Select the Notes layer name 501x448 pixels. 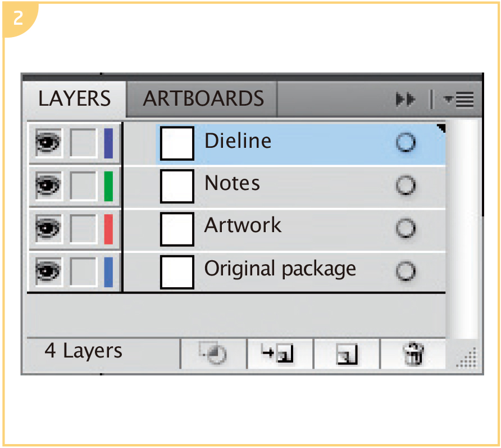coord(232,183)
